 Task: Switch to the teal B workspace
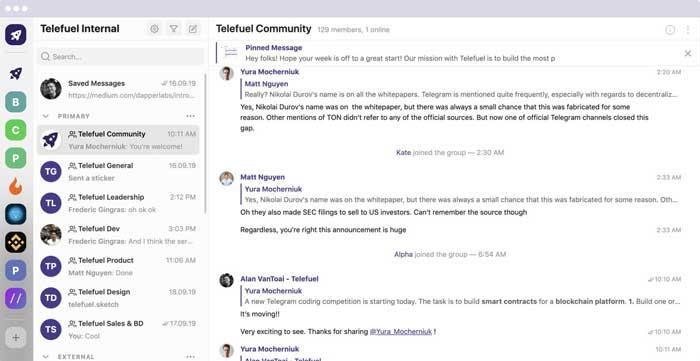[x=16, y=102]
